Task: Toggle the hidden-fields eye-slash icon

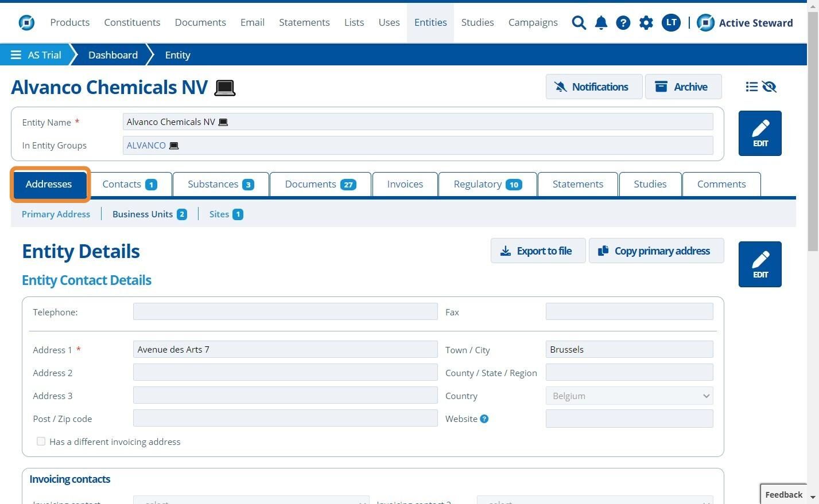Action: (769, 87)
